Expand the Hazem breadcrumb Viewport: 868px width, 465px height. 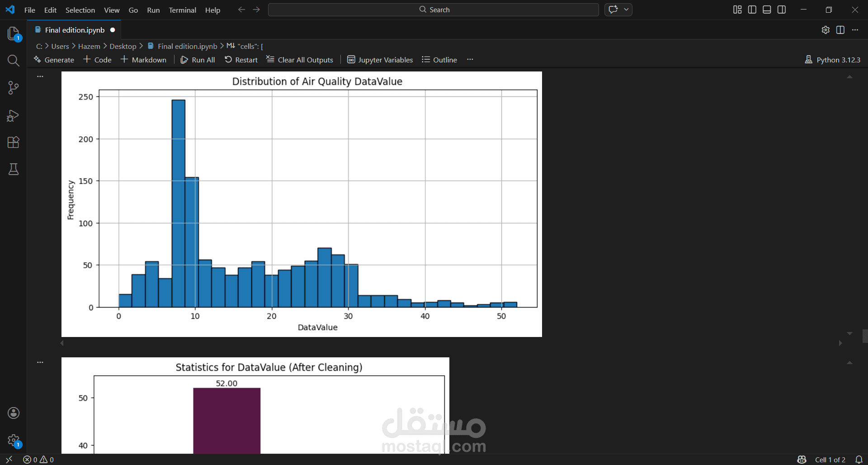(x=89, y=46)
